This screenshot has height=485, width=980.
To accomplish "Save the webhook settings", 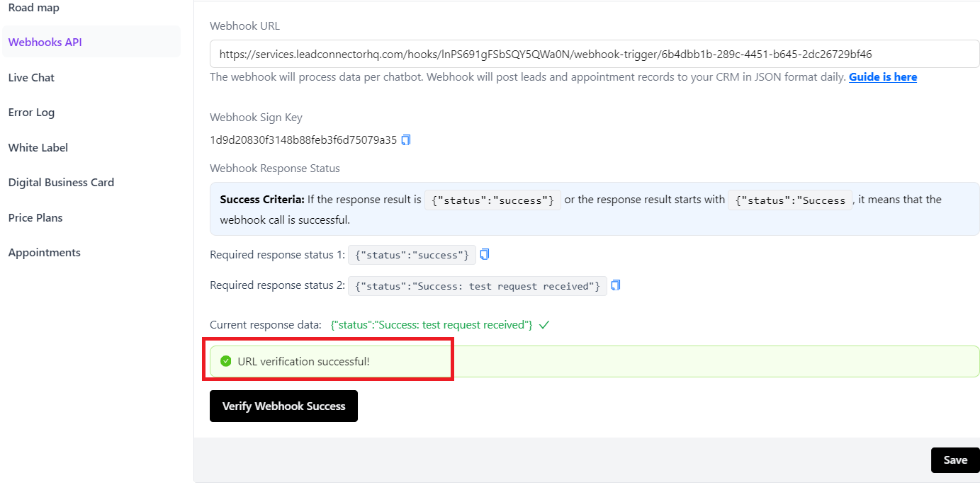I will [x=954, y=460].
